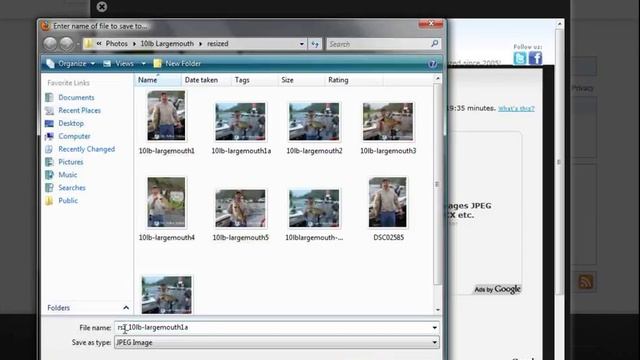The height and width of the screenshot is (360, 640).
Task: Sort by the Name column header
Action: tap(158, 80)
